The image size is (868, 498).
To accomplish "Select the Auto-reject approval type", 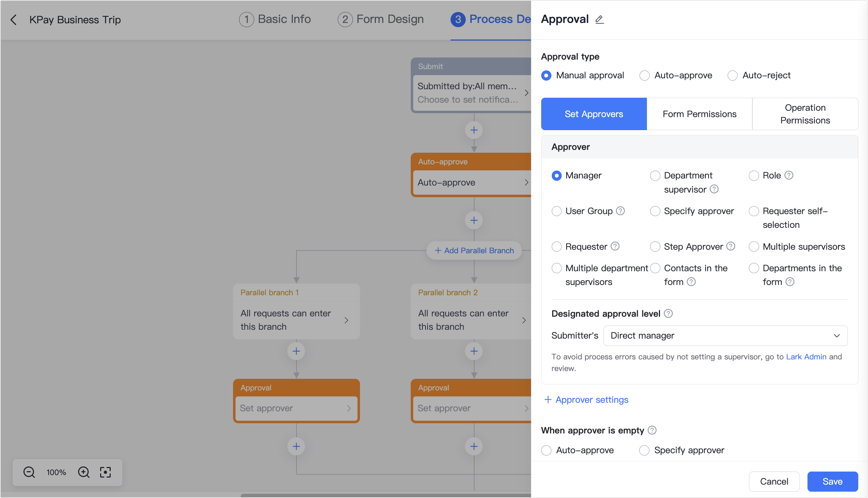I will tap(733, 75).
